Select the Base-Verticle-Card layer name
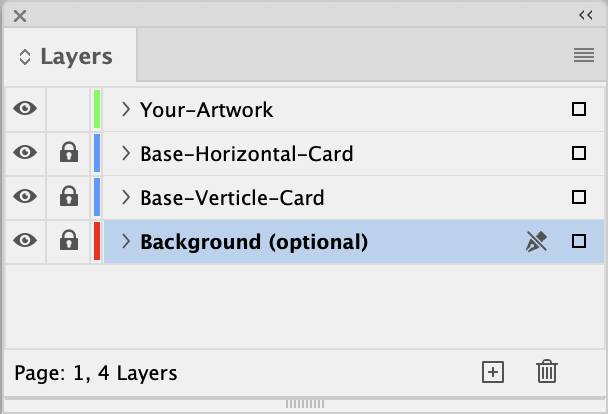This screenshot has height=414, width=608. coord(232,197)
